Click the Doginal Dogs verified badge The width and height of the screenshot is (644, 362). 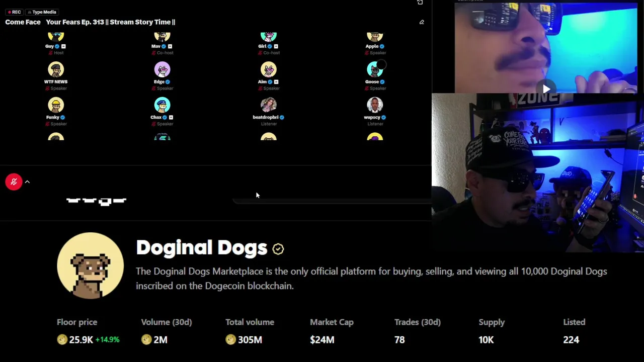point(278,248)
